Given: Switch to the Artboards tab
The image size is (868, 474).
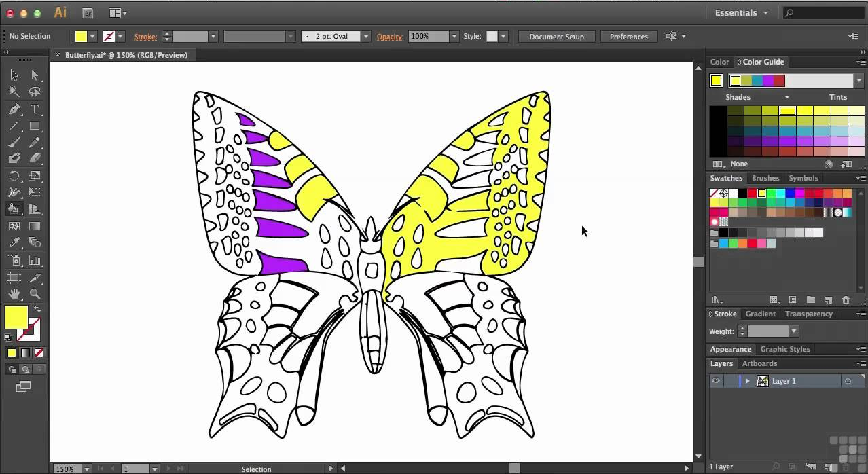Looking at the screenshot, I should [x=759, y=363].
